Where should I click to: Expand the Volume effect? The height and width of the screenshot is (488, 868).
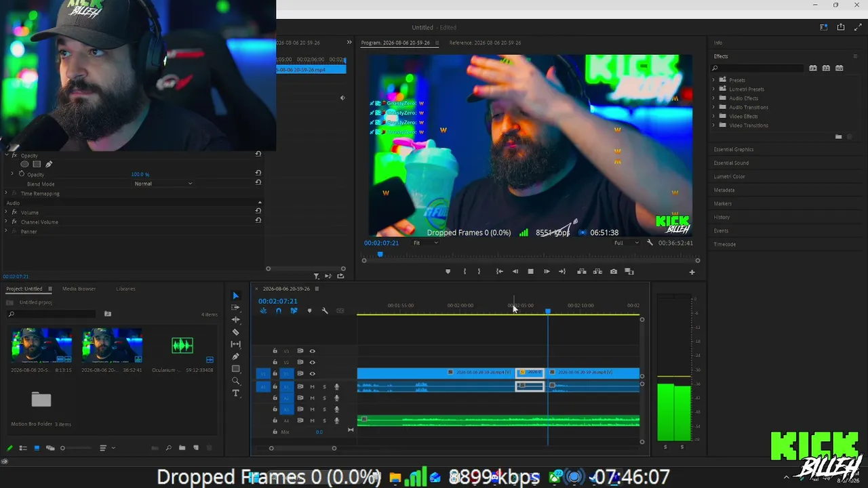pyautogui.click(x=6, y=212)
